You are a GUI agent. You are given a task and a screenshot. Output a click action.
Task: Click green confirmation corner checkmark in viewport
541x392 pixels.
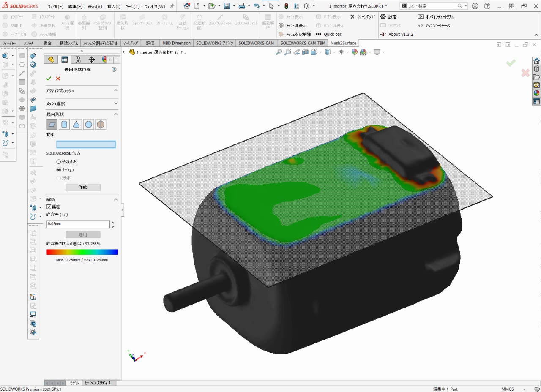coord(511,63)
